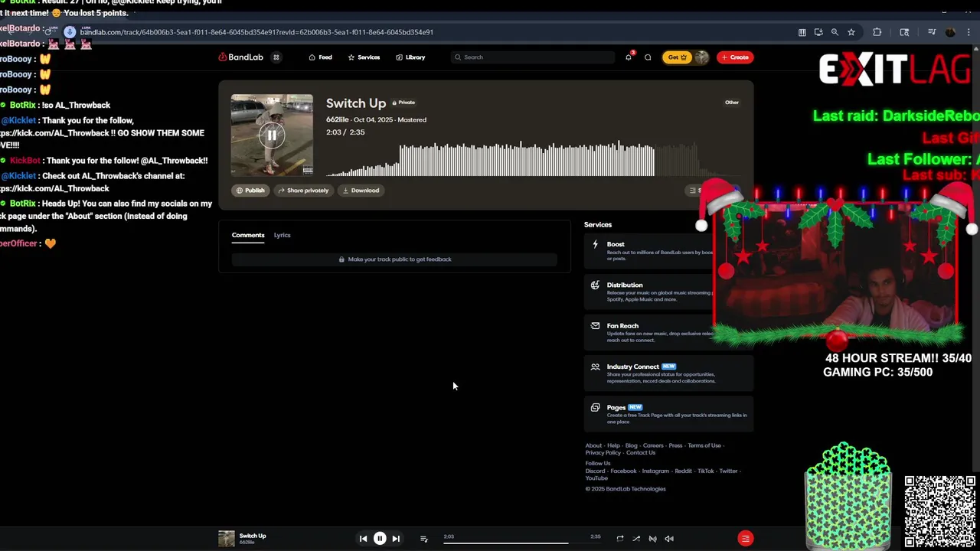Switch to the Comments tab

[x=248, y=235]
